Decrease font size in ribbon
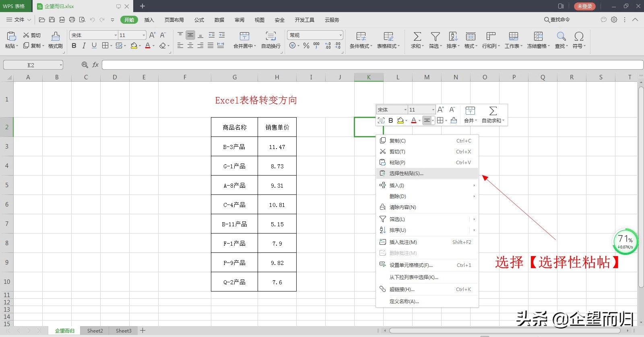 coord(163,35)
